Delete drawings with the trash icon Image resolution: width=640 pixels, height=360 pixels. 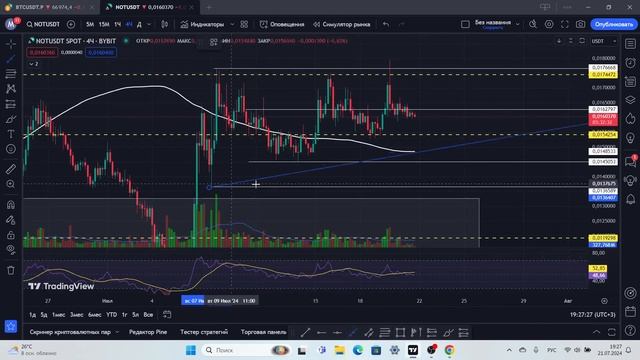pyautogui.click(x=11, y=270)
